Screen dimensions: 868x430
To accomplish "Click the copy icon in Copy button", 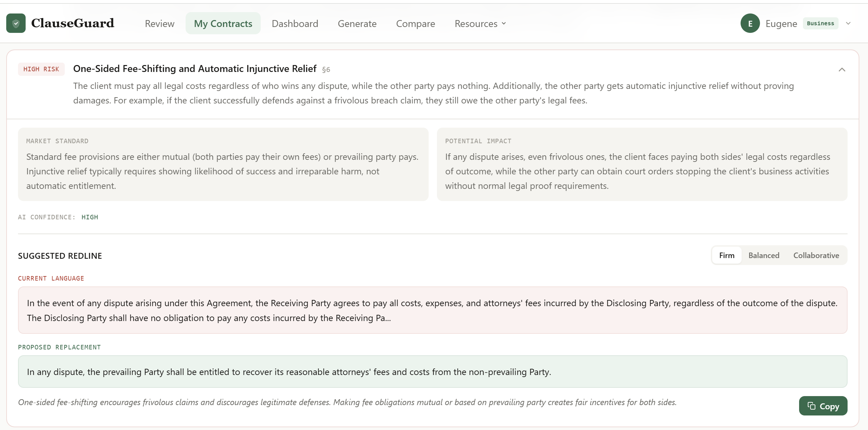I will tap(811, 406).
